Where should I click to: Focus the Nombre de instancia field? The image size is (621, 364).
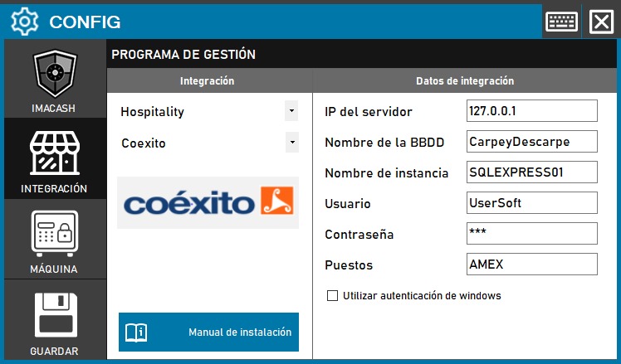click(531, 172)
